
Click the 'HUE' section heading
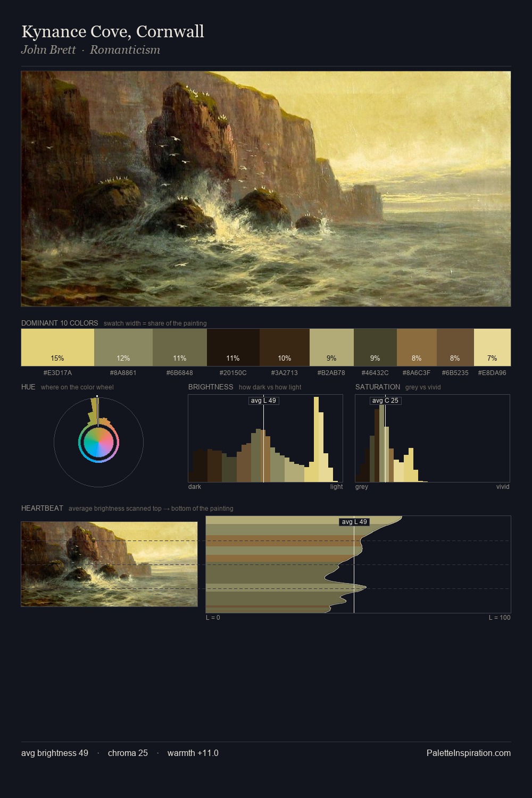tap(28, 387)
